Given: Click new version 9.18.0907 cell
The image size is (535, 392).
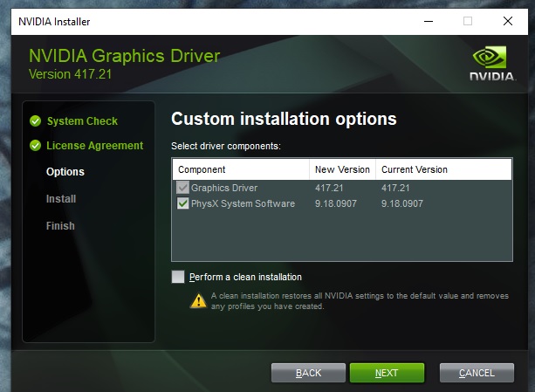Looking at the screenshot, I should 336,203.
